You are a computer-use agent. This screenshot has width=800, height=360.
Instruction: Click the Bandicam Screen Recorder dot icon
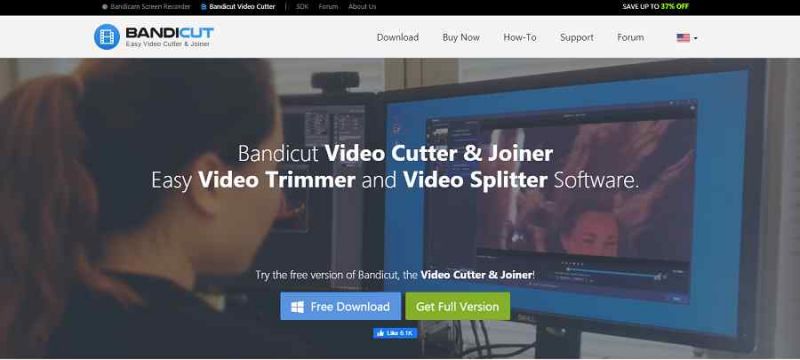pyautogui.click(x=105, y=7)
